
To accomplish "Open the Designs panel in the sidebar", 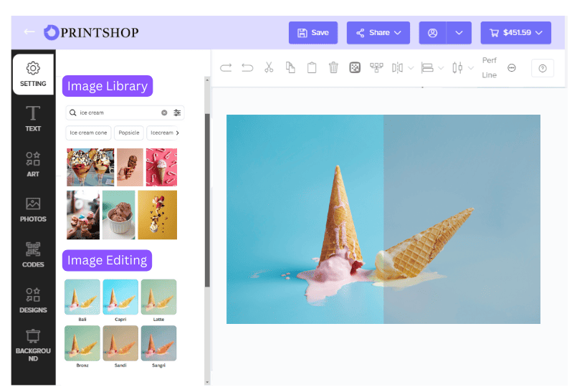I will click(x=33, y=300).
